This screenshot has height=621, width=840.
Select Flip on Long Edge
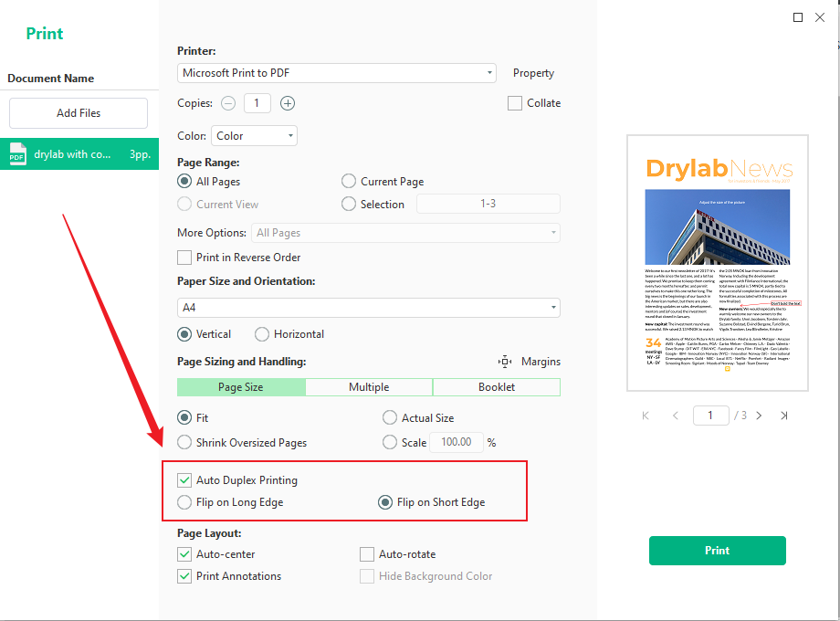[x=184, y=502]
